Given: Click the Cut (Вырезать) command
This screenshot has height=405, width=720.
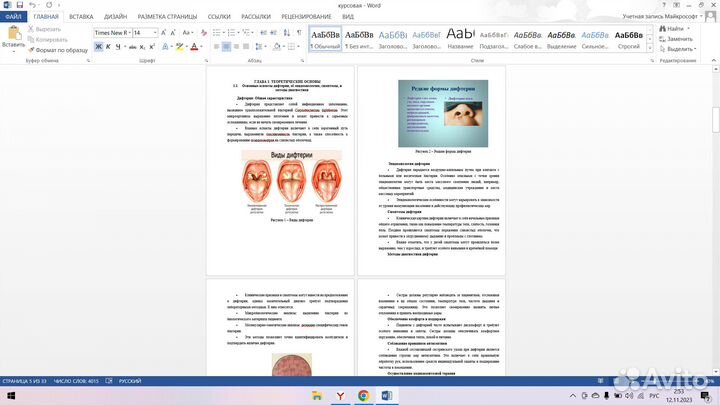Looking at the screenshot, I should [x=44, y=29].
